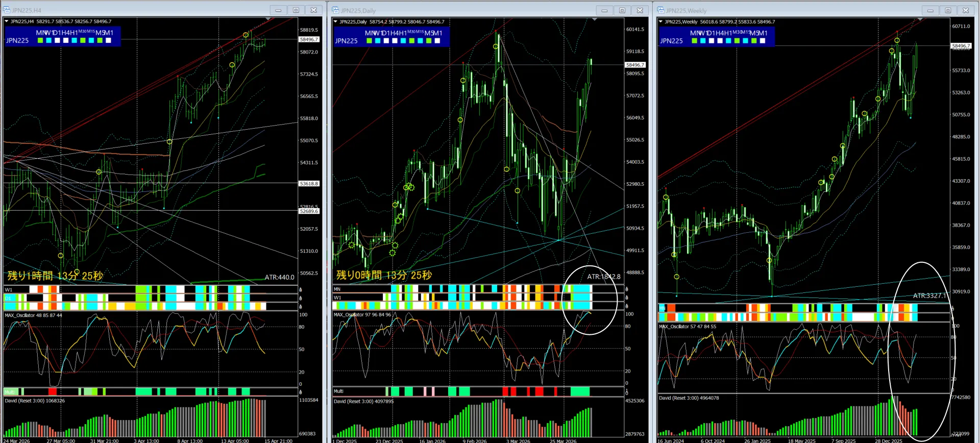
Task: Click the JPN225 symbol label in H4 chart panel
Action: pos(17,41)
